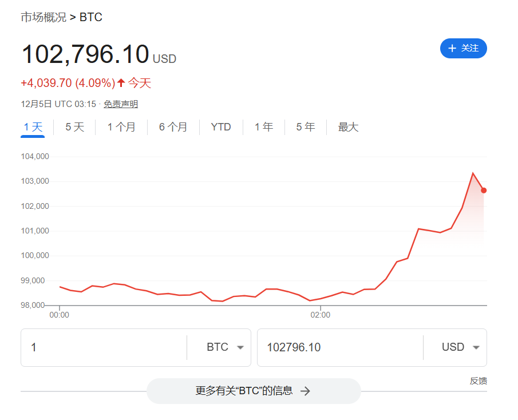View the 1 年 chart range

point(264,127)
